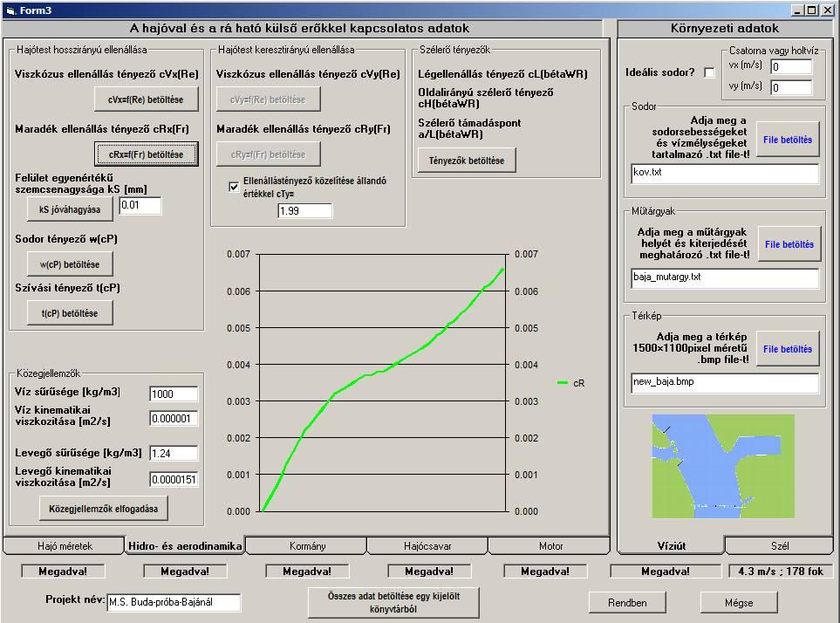Confirm with the Rendben button

coord(627,602)
